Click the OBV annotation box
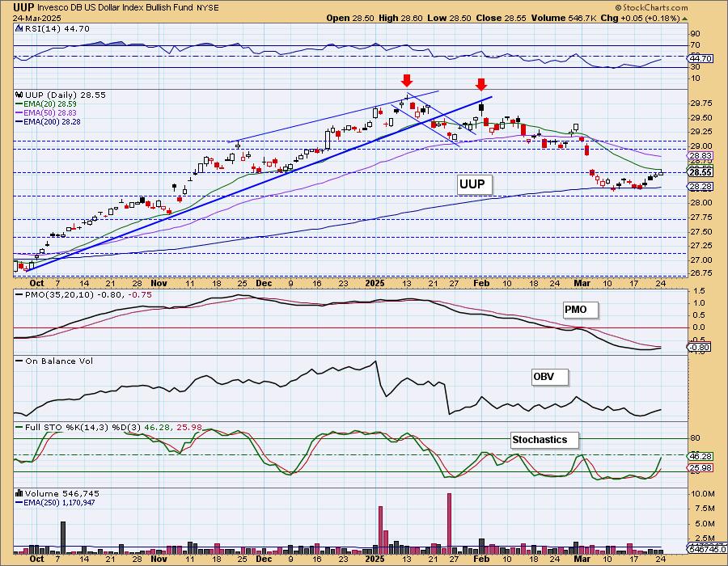The image size is (728, 566). click(549, 377)
